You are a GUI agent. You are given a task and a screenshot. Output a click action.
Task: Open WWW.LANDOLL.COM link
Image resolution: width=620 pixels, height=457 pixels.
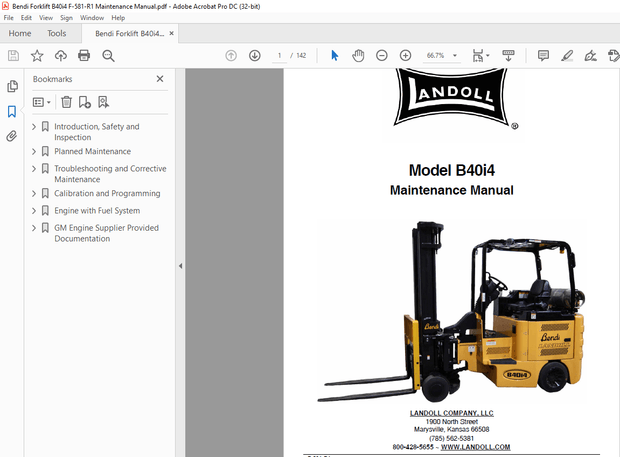coord(475,447)
